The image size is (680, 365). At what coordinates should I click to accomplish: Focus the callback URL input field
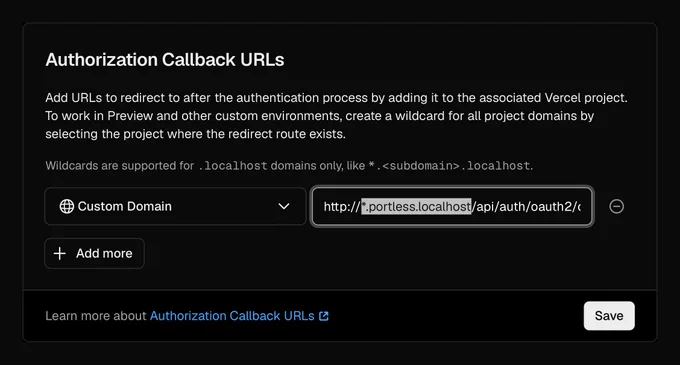click(452, 206)
